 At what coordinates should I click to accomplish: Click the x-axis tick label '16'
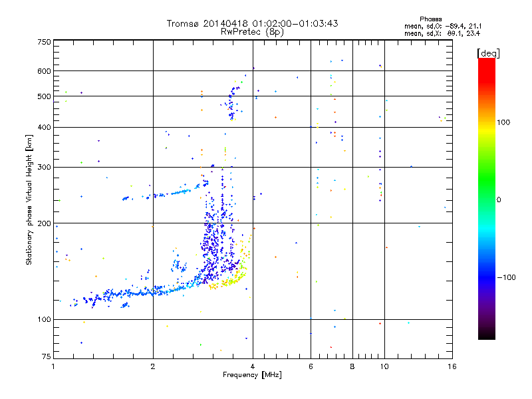(452, 366)
